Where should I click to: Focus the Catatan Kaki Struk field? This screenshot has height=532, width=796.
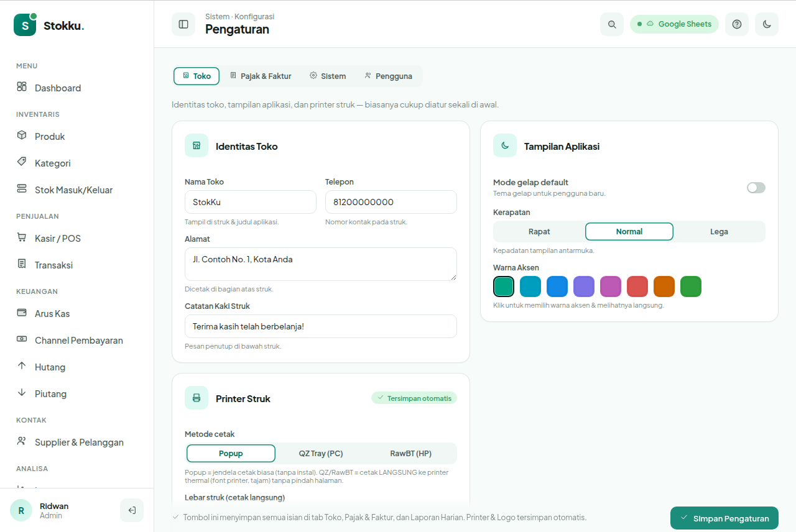click(x=321, y=326)
